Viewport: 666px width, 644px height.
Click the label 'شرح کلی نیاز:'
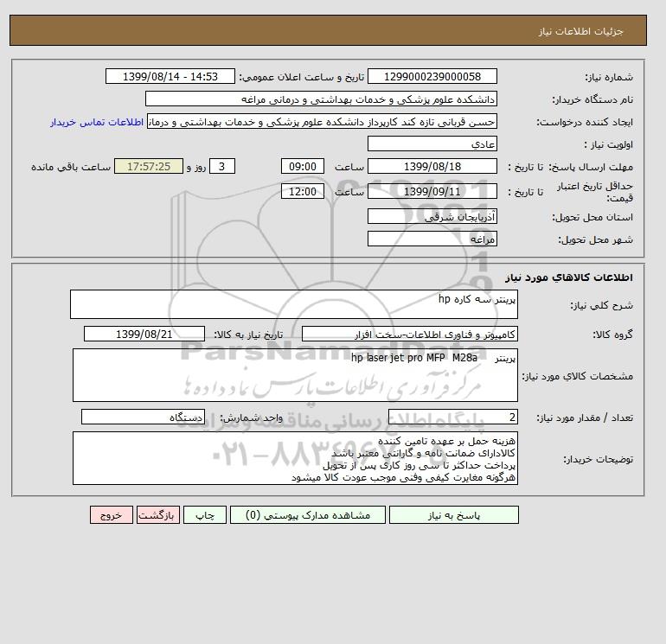point(601,305)
